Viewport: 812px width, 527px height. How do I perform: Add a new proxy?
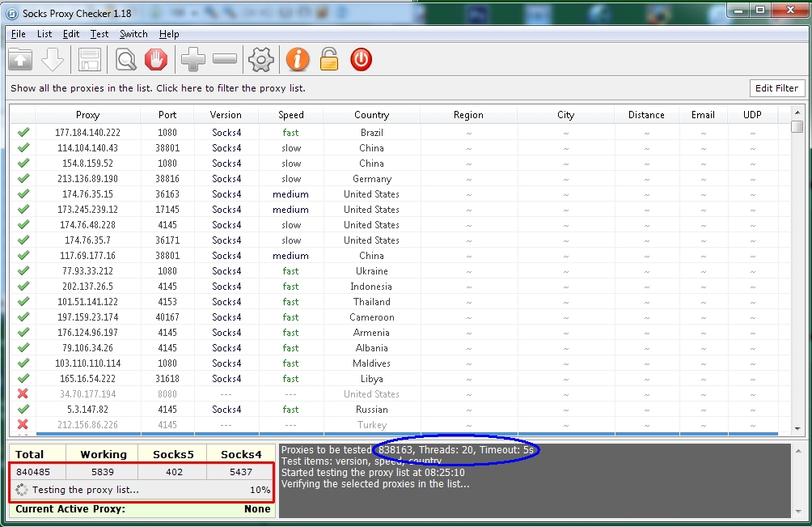[x=192, y=58]
